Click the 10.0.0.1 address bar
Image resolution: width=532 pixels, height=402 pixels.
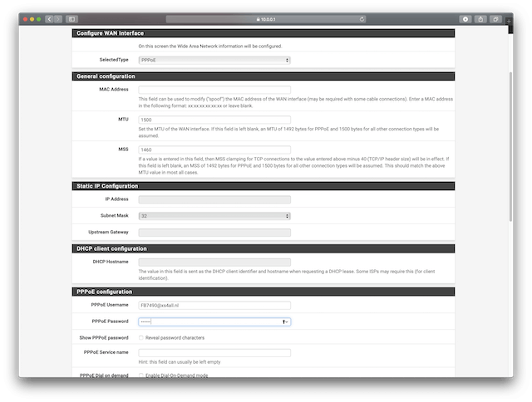coord(266,19)
